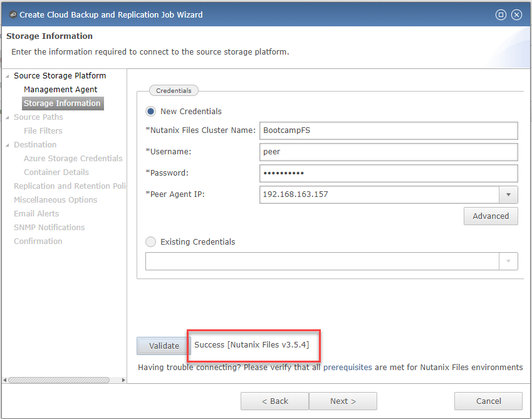Open the Existing Credentials dropdown arrow

click(x=508, y=261)
